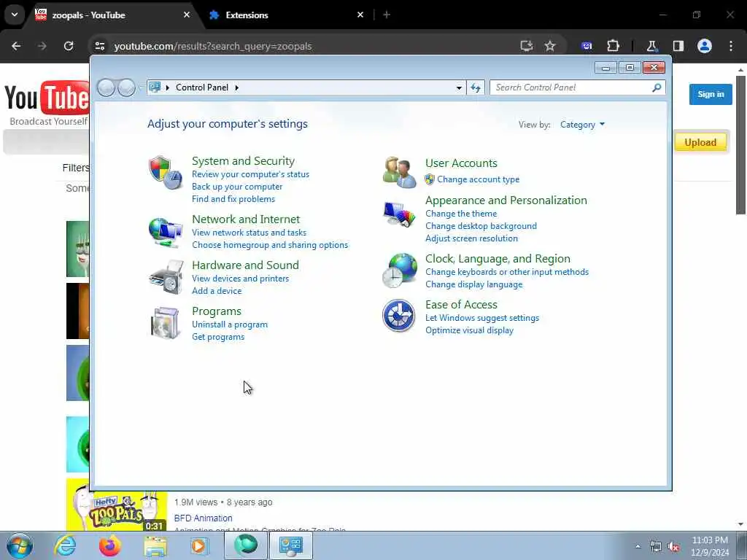Launch Firefox from taskbar
The height and width of the screenshot is (560, 747).
point(110,545)
